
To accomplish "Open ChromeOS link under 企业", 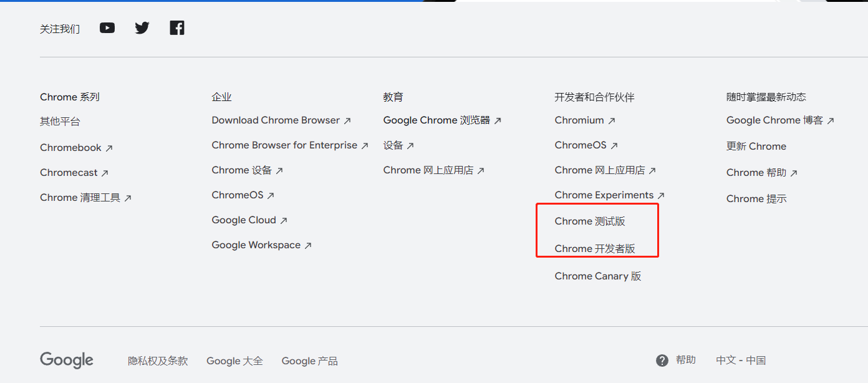I will 238,195.
